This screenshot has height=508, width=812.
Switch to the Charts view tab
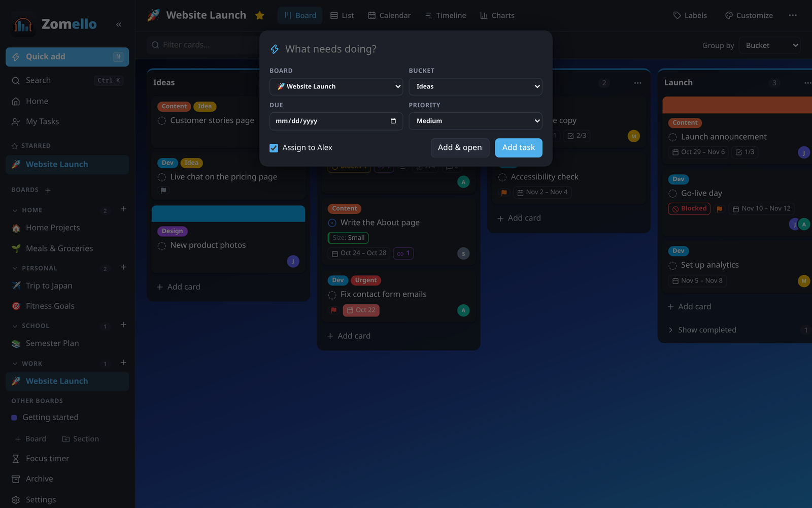(497, 15)
